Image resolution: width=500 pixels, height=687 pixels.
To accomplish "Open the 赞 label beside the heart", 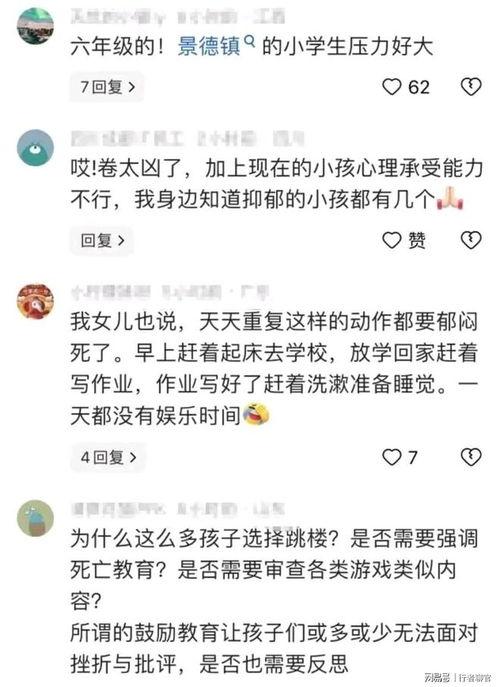I will pyautogui.click(x=417, y=240).
